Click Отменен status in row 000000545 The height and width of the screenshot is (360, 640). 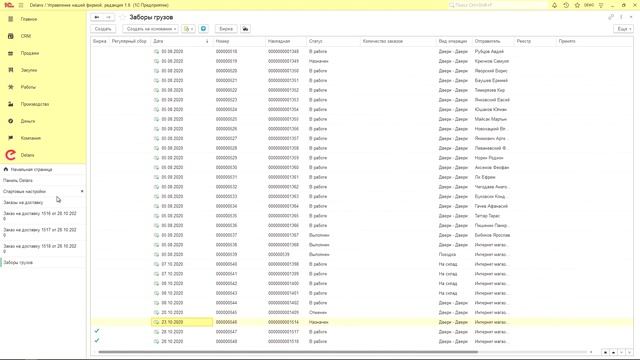(x=318, y=312)
